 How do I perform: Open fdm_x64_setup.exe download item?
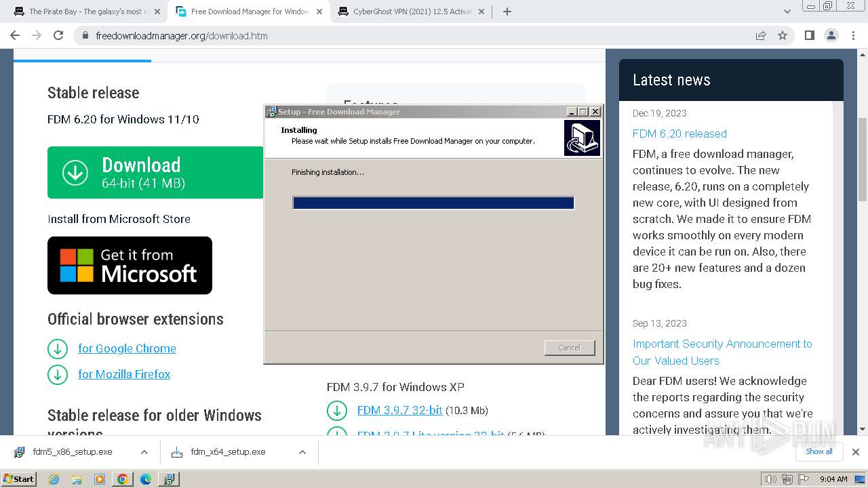coord(228,452)
